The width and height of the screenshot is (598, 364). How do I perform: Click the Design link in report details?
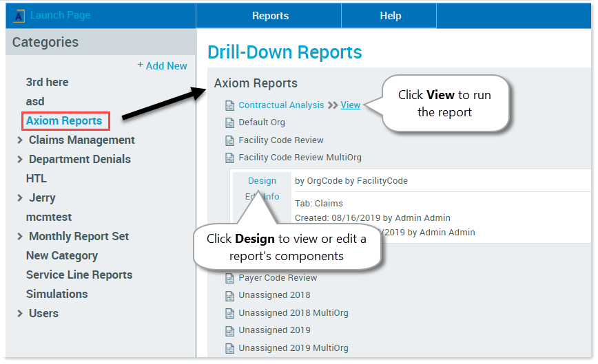262,181
